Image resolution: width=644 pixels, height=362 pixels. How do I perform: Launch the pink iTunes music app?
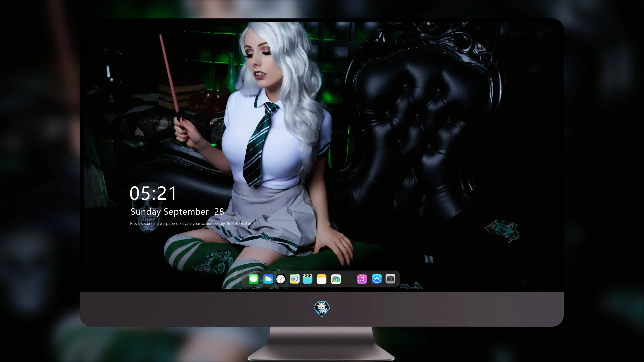click(x=362, y=279)
